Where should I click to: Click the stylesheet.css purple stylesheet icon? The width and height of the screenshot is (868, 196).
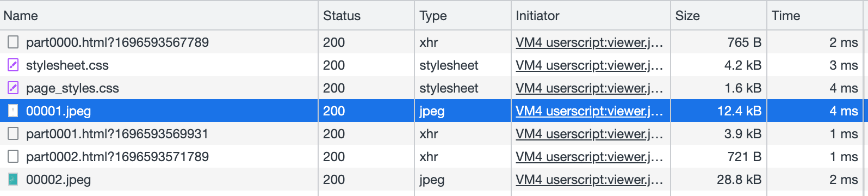13,65
